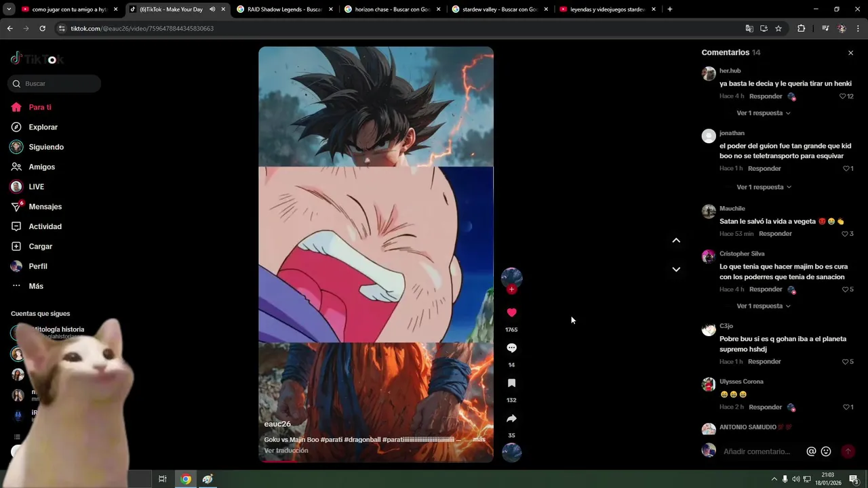Share video using the arrow icon
Image resolution: width=868 pixels, height=488 pixels.
click(x=511, y=418)
